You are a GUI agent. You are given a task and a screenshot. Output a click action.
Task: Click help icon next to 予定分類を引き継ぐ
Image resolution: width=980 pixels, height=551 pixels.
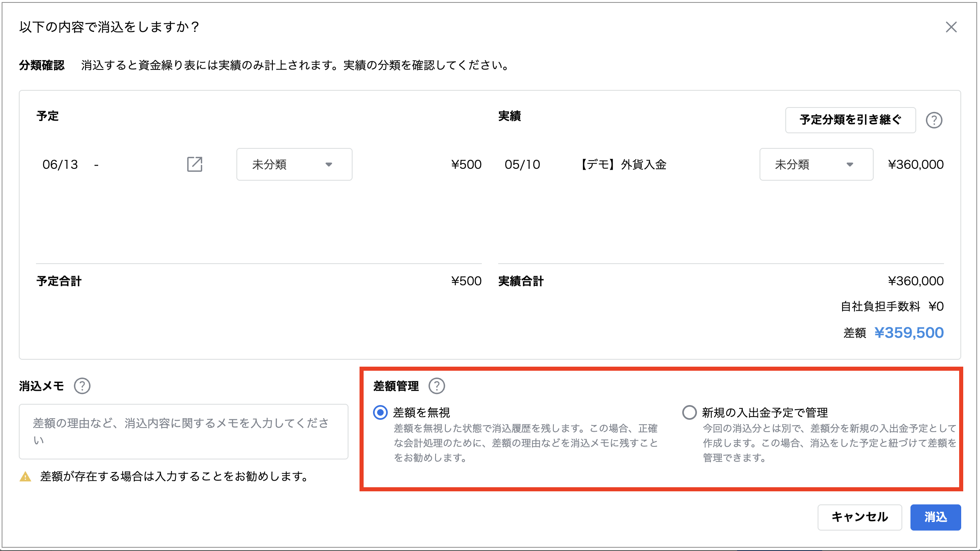coord(934,120)
